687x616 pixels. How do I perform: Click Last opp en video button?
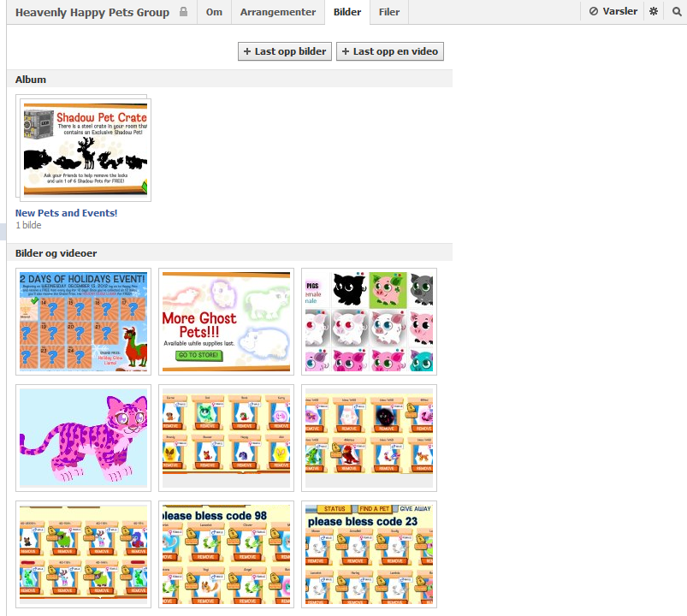[390, 51]
